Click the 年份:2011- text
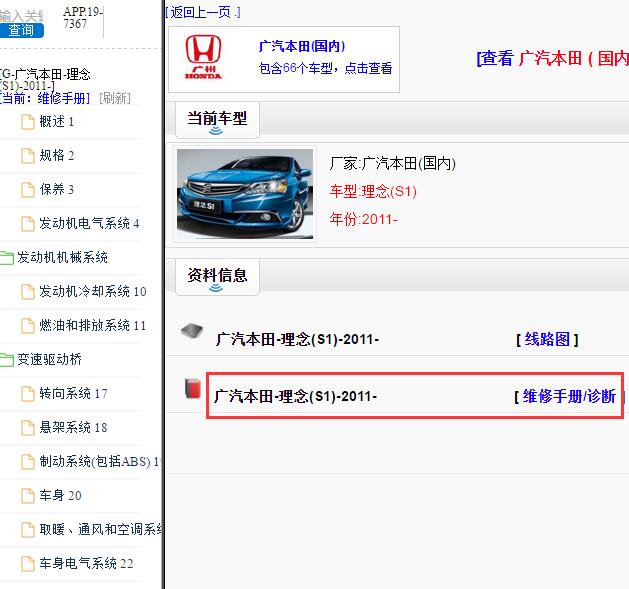Image resolution: width=629 pixels, height=589 pixels. [363, 219]
